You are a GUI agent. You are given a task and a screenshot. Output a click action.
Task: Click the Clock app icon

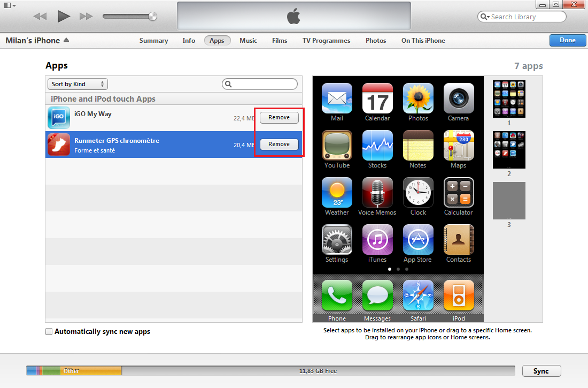click(418, 192)
